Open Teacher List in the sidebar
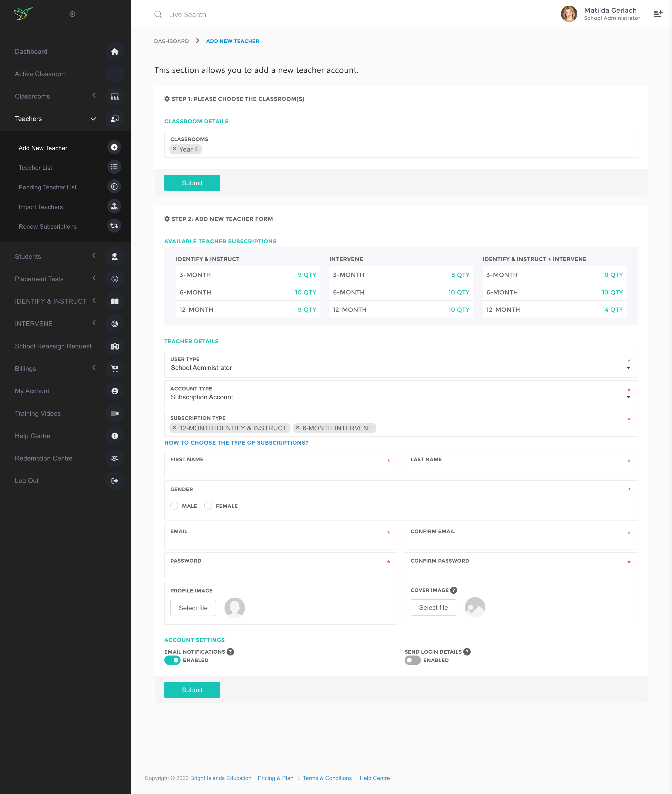 (x=35, y=168)
